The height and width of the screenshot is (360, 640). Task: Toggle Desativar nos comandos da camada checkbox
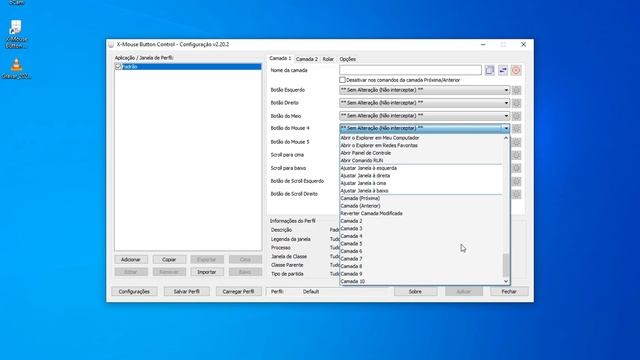click(x=342, y=80)
